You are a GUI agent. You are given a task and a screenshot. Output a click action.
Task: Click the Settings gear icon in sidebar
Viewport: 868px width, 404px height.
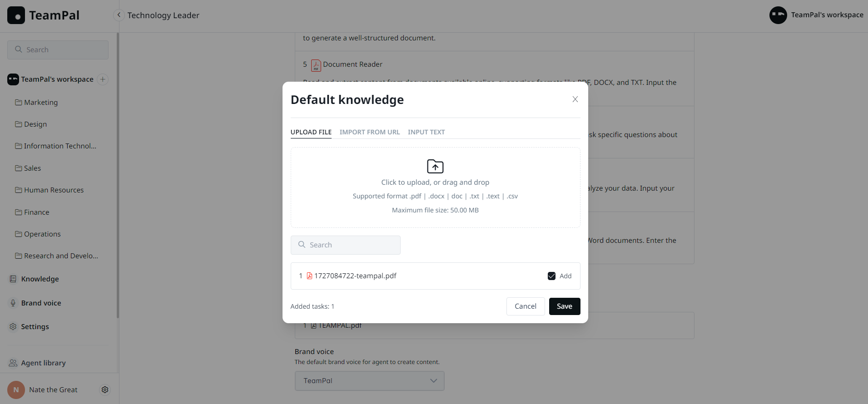13,327
